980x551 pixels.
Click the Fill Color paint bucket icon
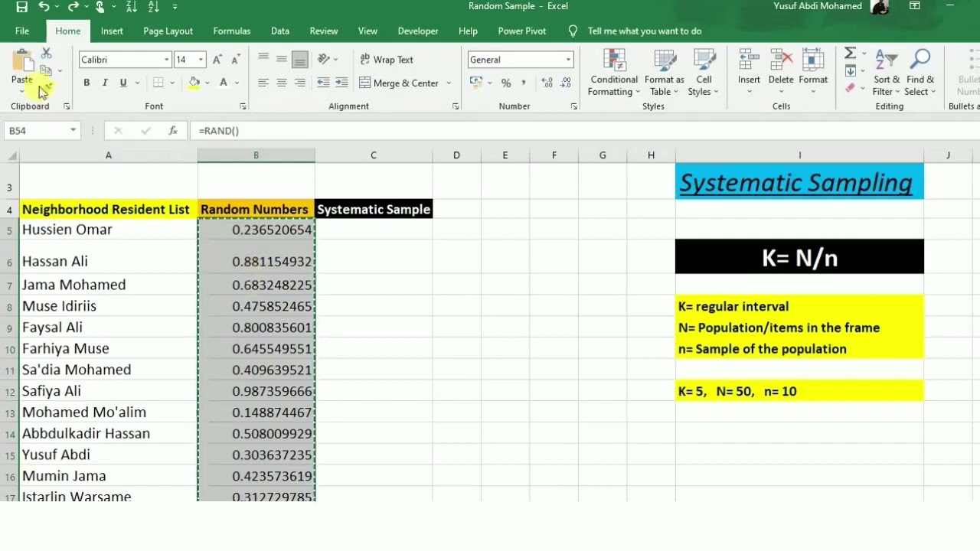tap(194, 83)
